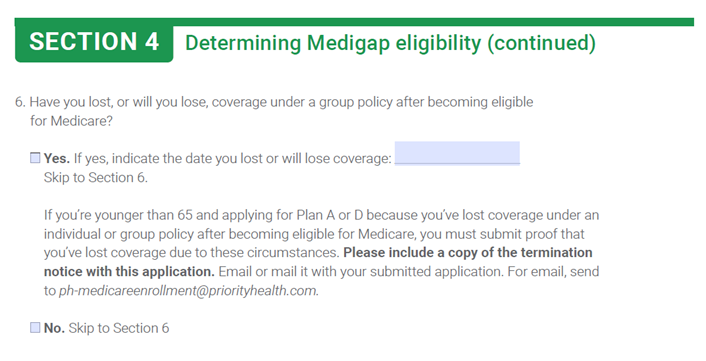This screenshot has height=361, width=706.
Task: Click the Determining Medigap eligibility heading
Action: point(390,43)
